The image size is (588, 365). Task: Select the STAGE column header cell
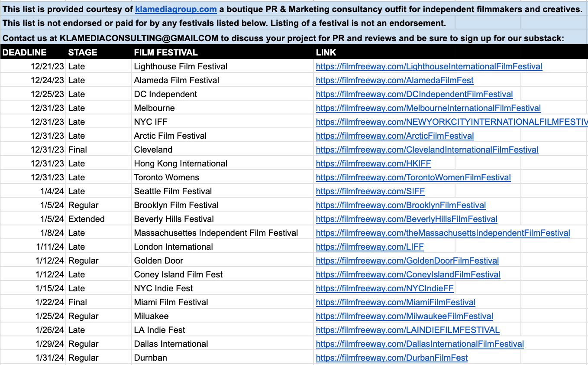point(99,52)
